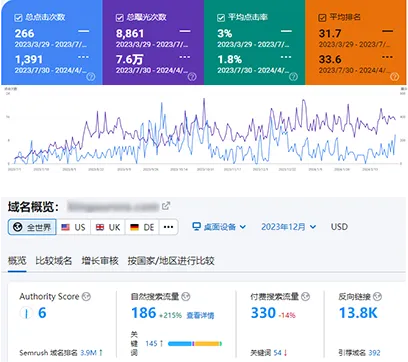
Task: Open help icon on blue clicks card
Action: pos(91,77)
